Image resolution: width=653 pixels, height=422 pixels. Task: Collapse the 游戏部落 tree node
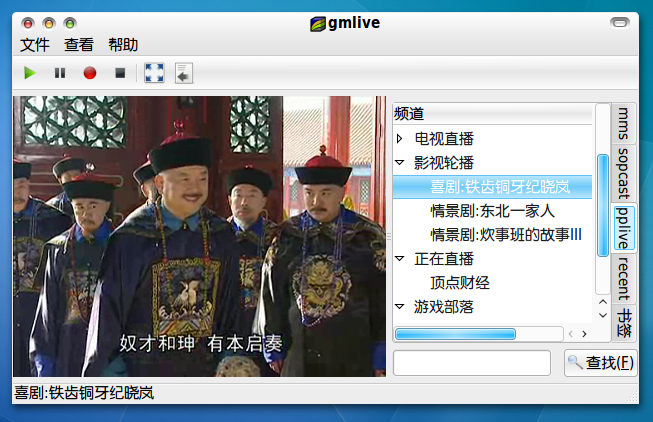click(x=400, y=307)
